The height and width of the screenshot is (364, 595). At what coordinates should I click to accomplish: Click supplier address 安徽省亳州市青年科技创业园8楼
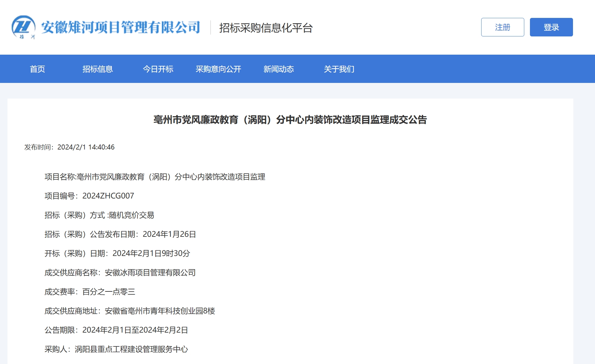point(160,311)
